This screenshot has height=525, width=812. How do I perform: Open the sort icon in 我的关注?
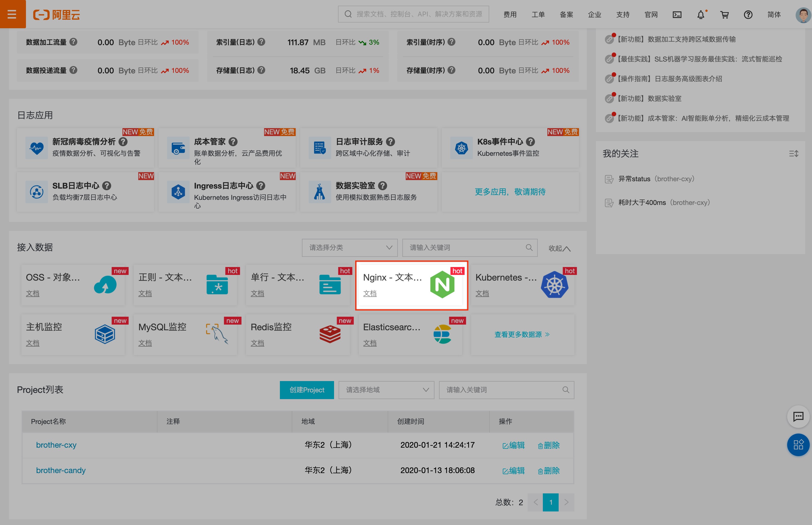(794, 154)
